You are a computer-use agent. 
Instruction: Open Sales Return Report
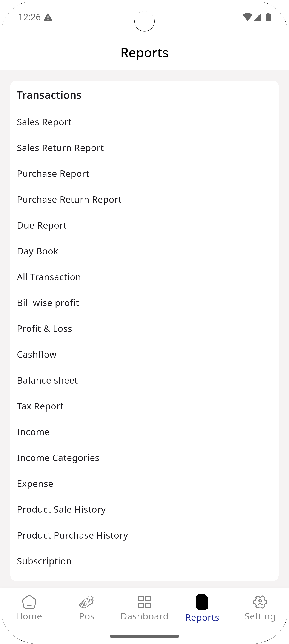click(60, 148)
